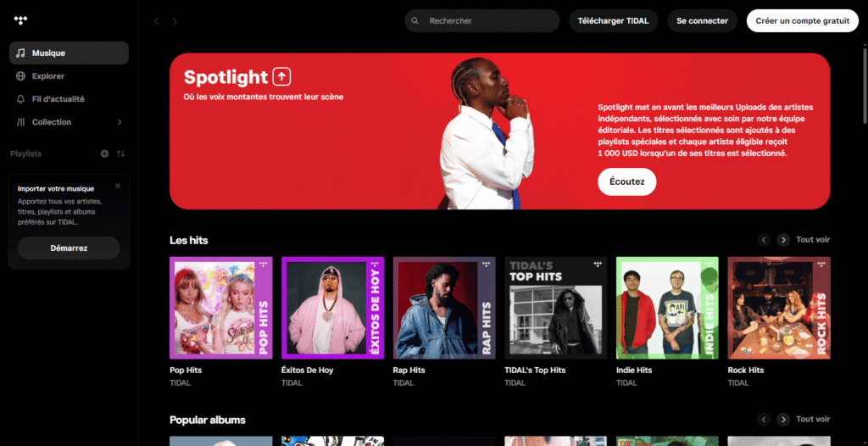Image resolution: width=868 pixels, height=446 pixels.
Task: Go back with the left navigation arrow
Action: pyautogui.click(x=157, y=21)
